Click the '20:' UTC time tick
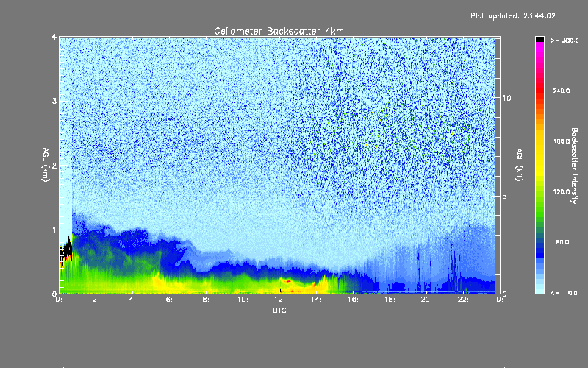 [426, 300]
